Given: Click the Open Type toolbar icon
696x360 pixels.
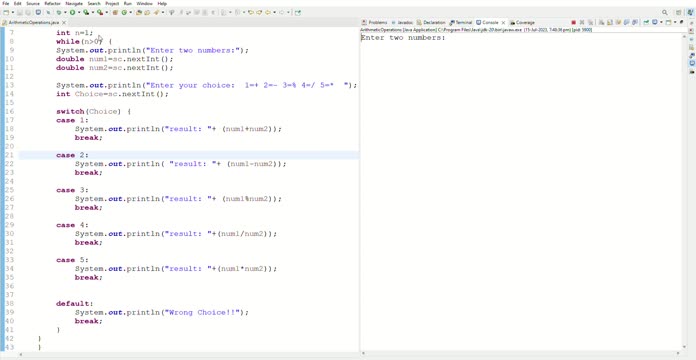Looking at the screenshot, I should coord(138,12).
